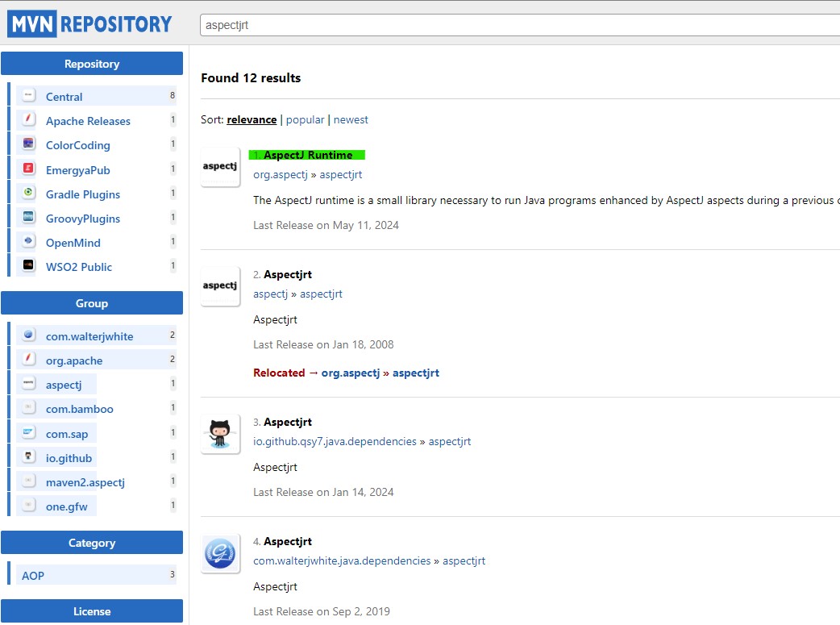Screen dimensions: 840x625
Task: Filter by com.bamboo group
Action: click(79, 409)
